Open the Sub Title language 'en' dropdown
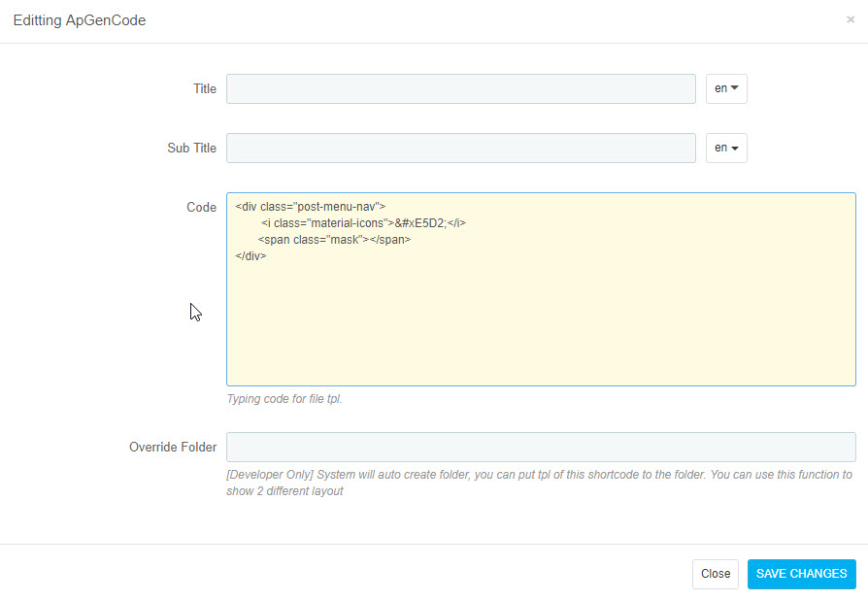This screenshot has width=868, height=601. (726, 148)
